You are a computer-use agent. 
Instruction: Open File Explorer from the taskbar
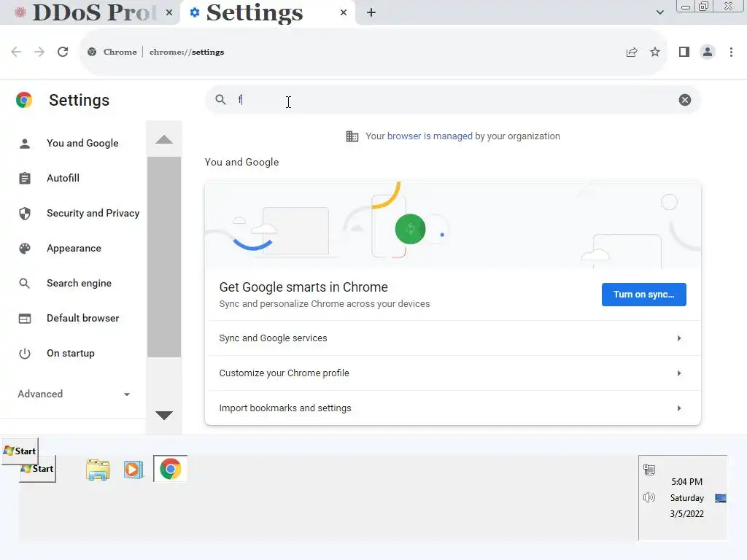[x=97, y=469]
